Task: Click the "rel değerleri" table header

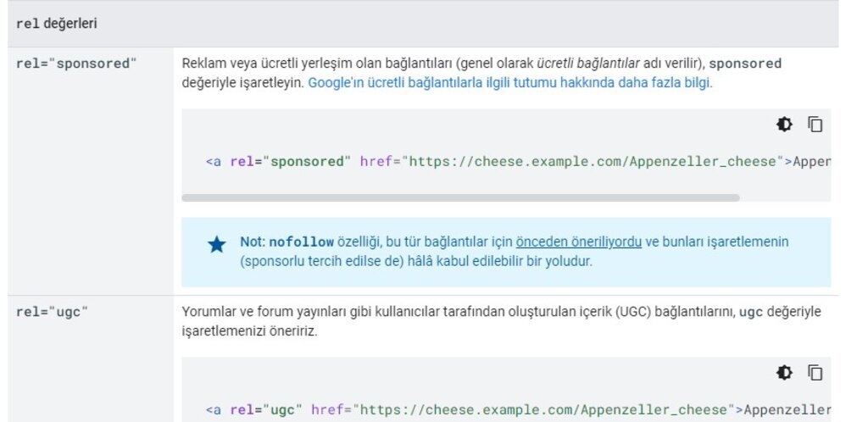Action: coord(56,24)
